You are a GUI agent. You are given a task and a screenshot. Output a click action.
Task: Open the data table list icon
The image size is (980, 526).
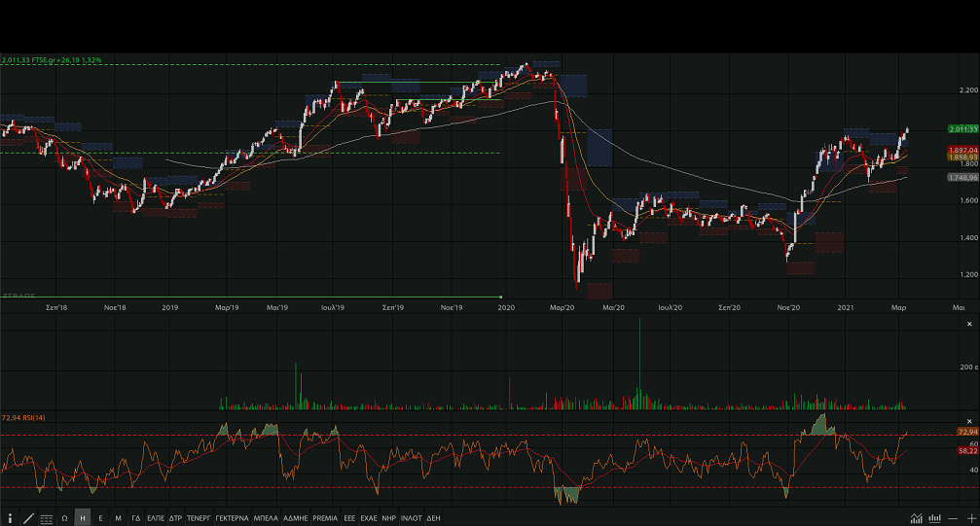[47, 518]
